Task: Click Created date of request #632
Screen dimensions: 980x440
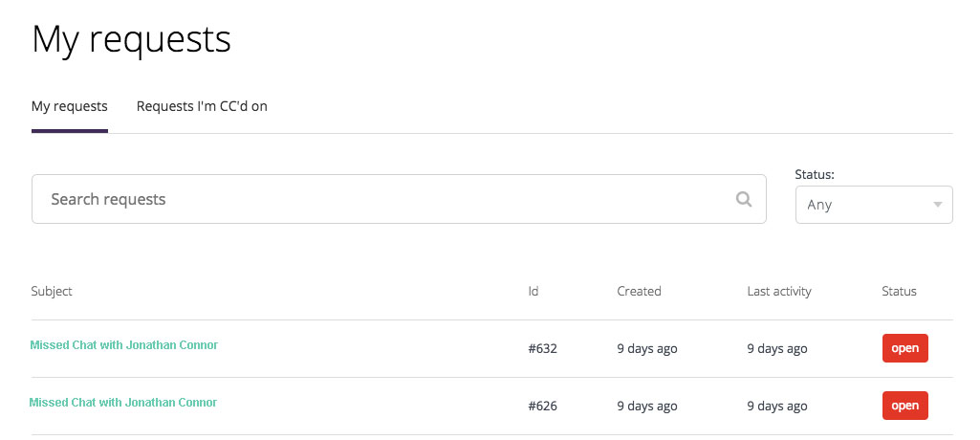Action: pos(647,349)
